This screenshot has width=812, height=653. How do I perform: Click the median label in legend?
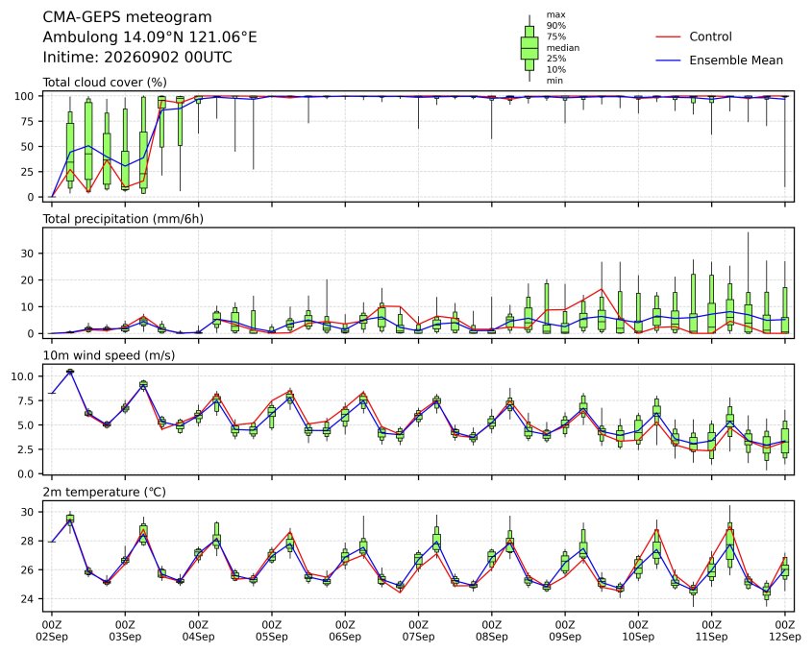pos(563,48)
